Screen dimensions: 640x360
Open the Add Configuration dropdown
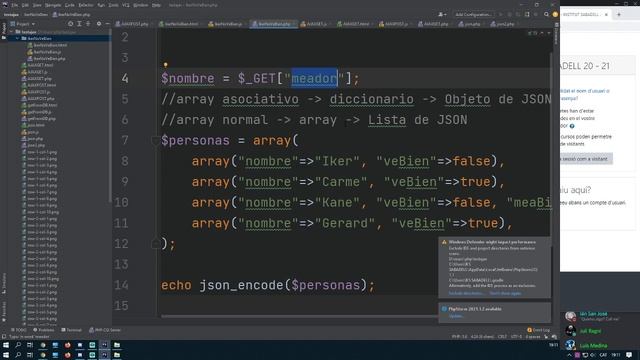(473, 15)
